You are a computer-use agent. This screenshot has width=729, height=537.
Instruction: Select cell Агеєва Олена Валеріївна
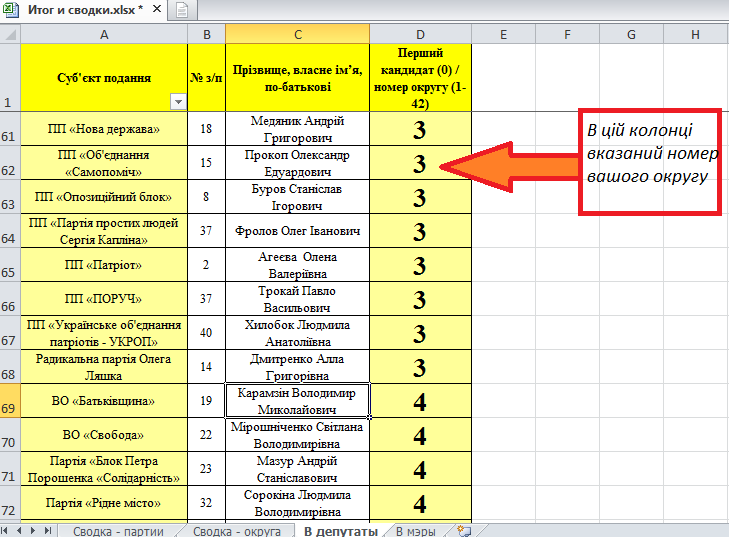pyautogui.click(x=298, y=265)
